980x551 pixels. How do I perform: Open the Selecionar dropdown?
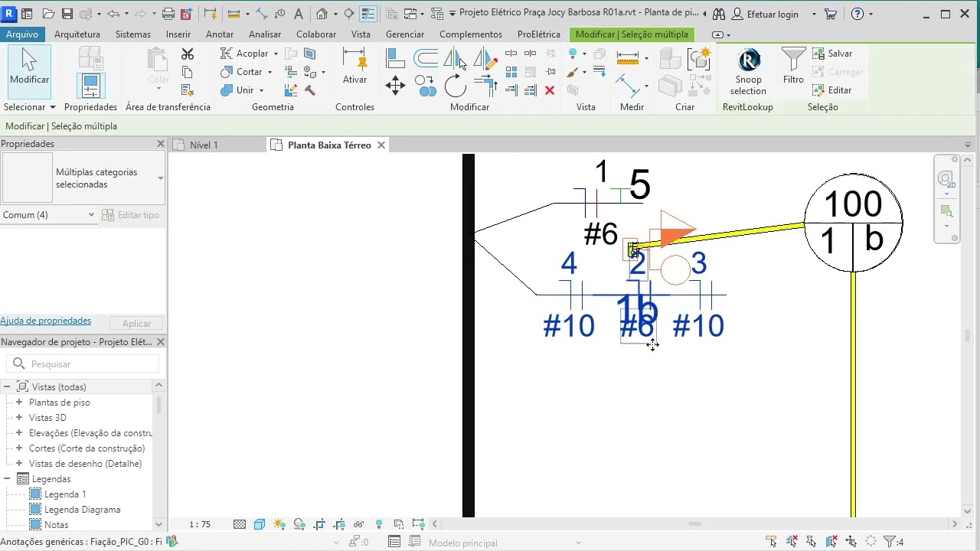tap(29, 107)
